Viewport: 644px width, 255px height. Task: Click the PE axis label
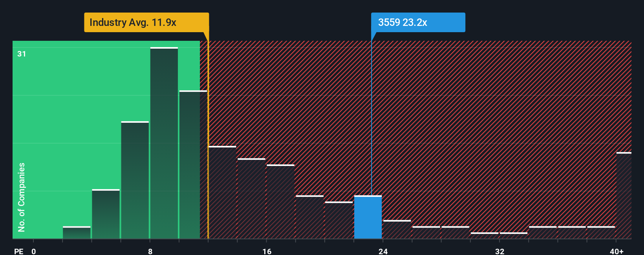point(18,251)
